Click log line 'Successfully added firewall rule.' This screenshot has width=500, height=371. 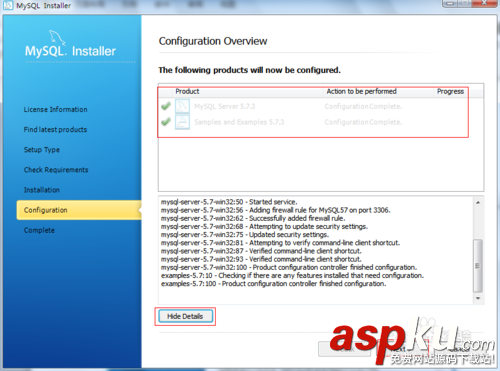tap(253, 218)
